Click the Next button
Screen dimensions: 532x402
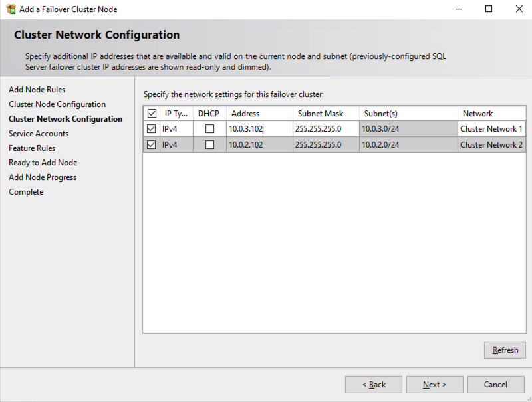tap(434, 385)
